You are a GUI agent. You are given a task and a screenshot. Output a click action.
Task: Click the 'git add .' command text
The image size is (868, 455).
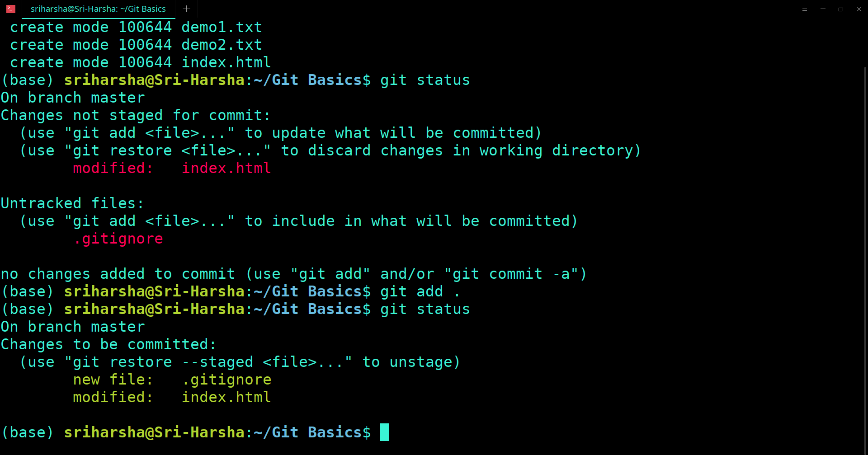pos(420,291)
